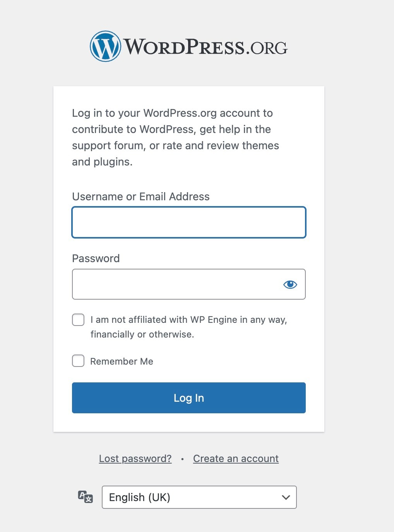Click the "I am not affiliated" label text

[x=188, y=320]
